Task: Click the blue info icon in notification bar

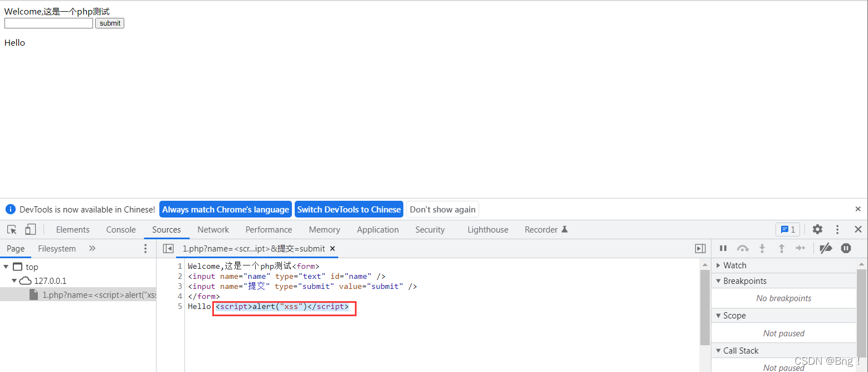Action: tap(10, 209)
